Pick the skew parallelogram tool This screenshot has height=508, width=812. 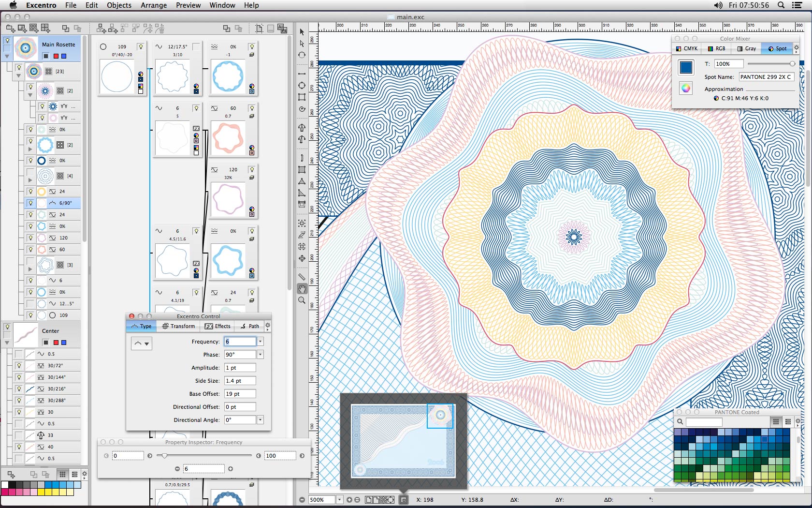(302, 235)
